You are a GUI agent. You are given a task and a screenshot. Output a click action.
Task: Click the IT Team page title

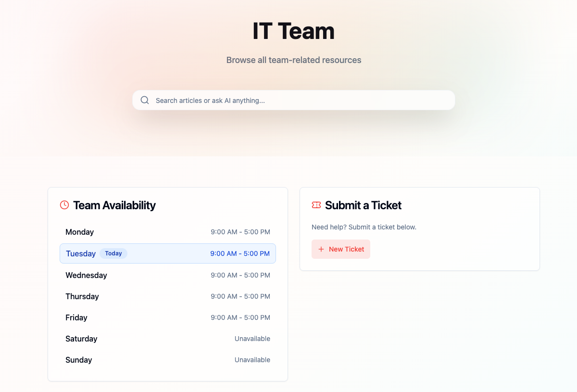tap(293, 31)
